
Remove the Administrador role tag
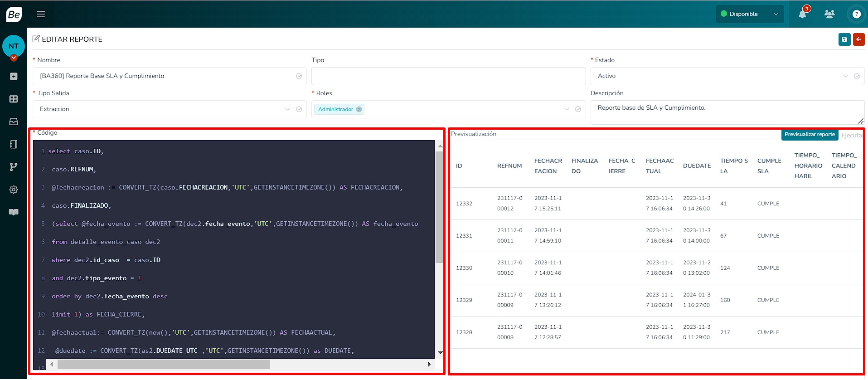[359, 109]
